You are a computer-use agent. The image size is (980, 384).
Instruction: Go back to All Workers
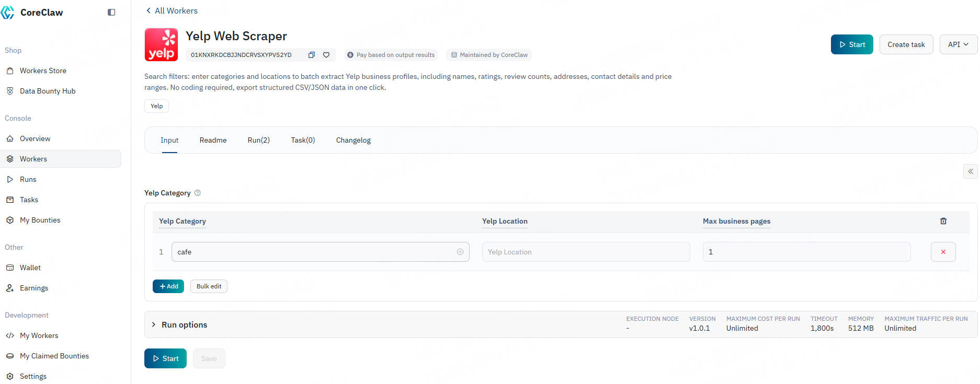[x=172, y=10]
